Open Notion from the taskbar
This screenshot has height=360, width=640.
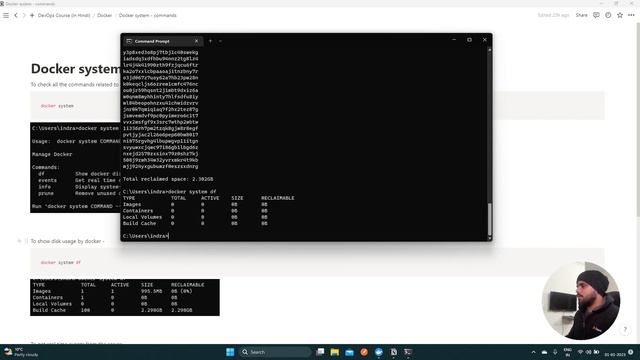pos(393,352)
